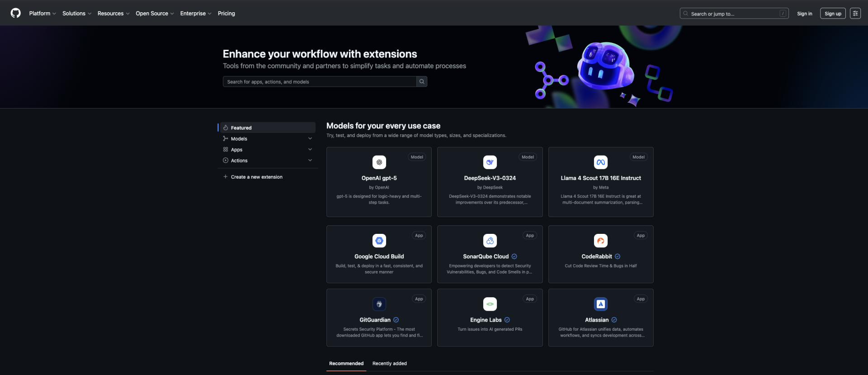Screen dimensions: 868x375
Task: Click the CodeRabbit logo icon
Action: pyautogui.click(x=601, y=241)
